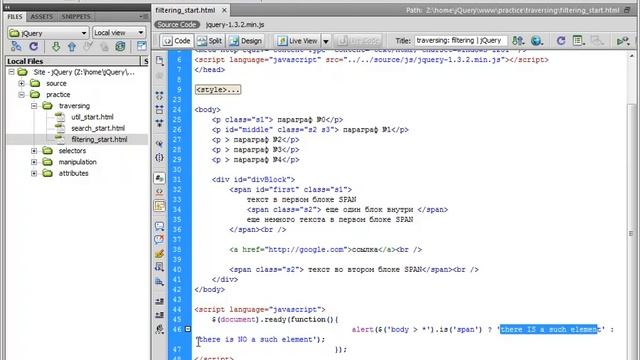The image size is (640, 360).
Task: Select search_start.html in file tree
Action: (98, 128)
